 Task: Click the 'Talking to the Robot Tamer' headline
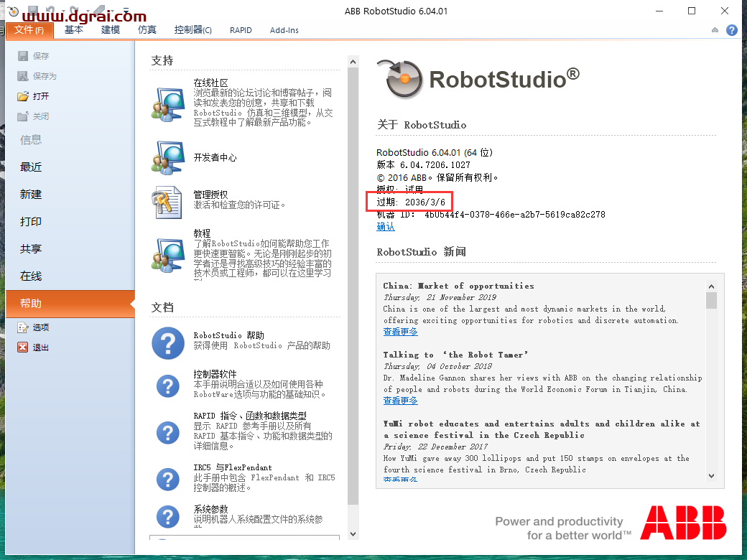[x=455, y=355]
